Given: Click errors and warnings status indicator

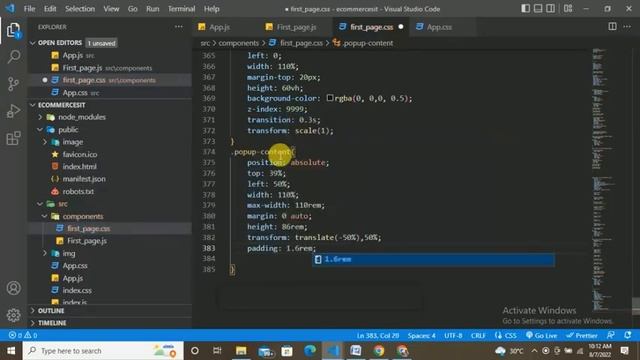Looking at the screenshot, I should pyautogui.click(x=23, y=335).
